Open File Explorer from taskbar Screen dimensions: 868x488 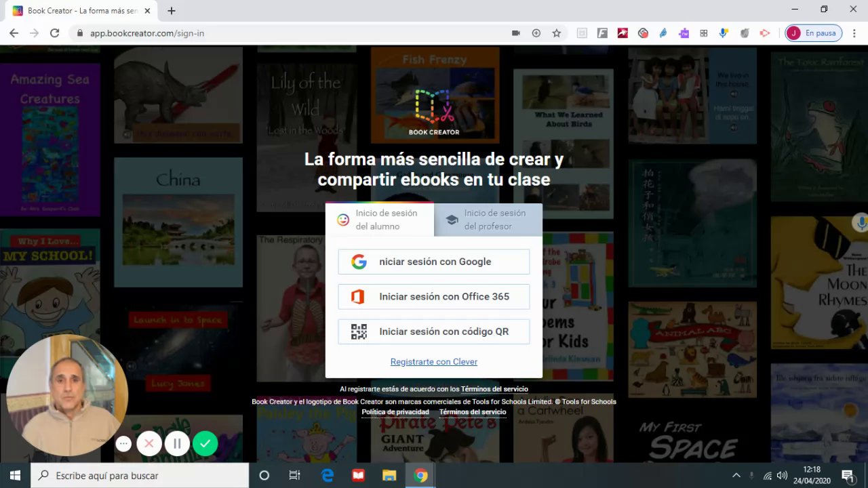[x=389, y=475]
